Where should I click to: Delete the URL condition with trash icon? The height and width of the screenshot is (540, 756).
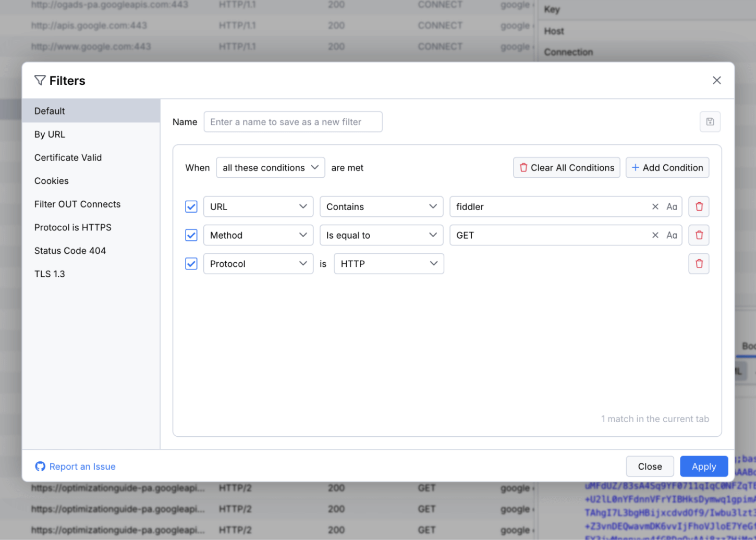699,207
